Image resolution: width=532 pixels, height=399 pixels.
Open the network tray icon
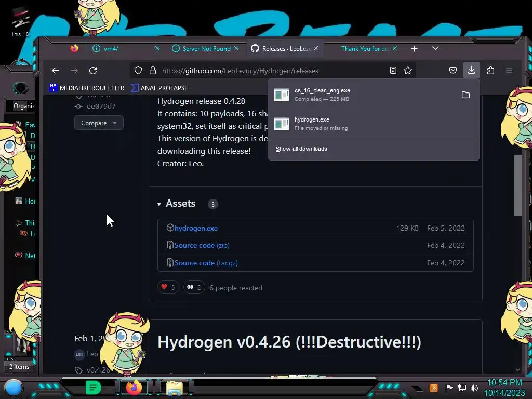(x=461, y=388)
